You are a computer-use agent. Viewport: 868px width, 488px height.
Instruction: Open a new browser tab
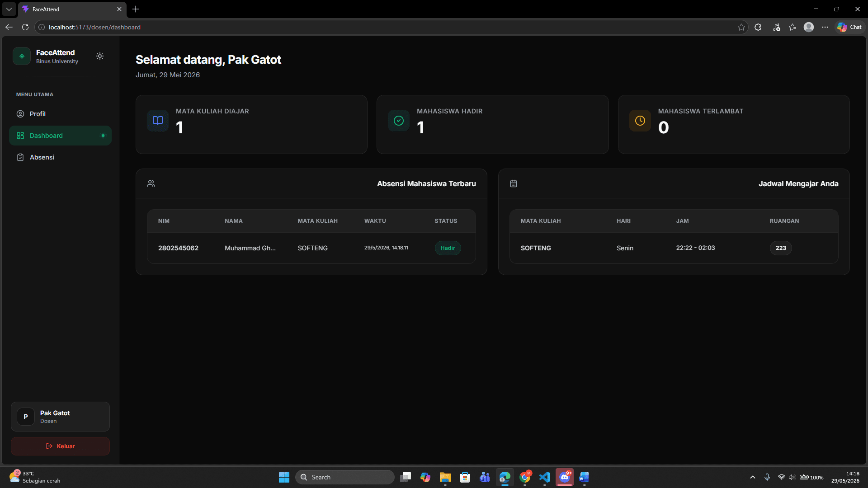point(136,9)
